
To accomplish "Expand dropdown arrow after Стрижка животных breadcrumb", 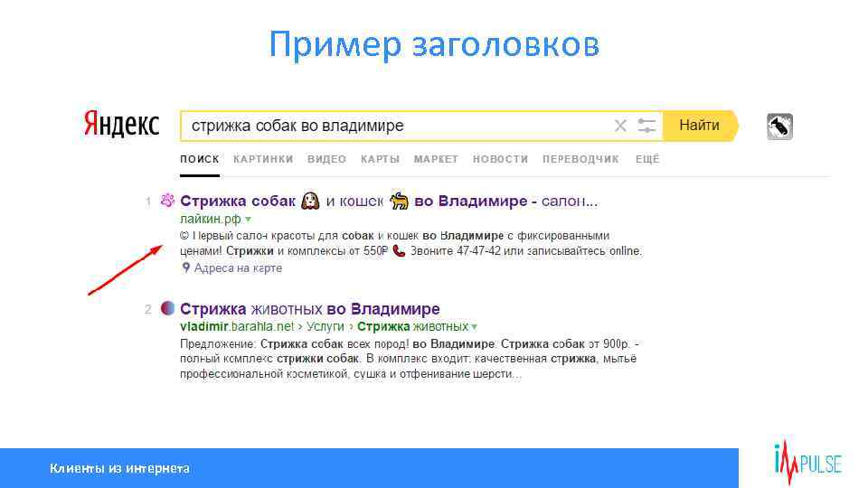I will tap(475, 327).
